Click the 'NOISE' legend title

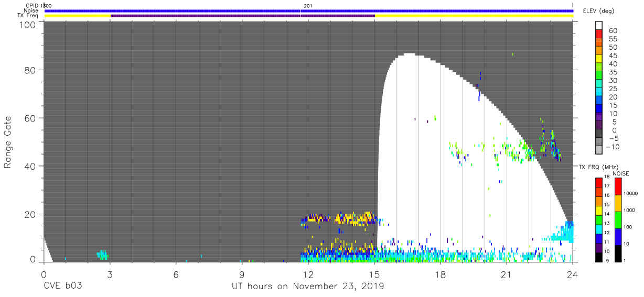[x=621, y=173]
